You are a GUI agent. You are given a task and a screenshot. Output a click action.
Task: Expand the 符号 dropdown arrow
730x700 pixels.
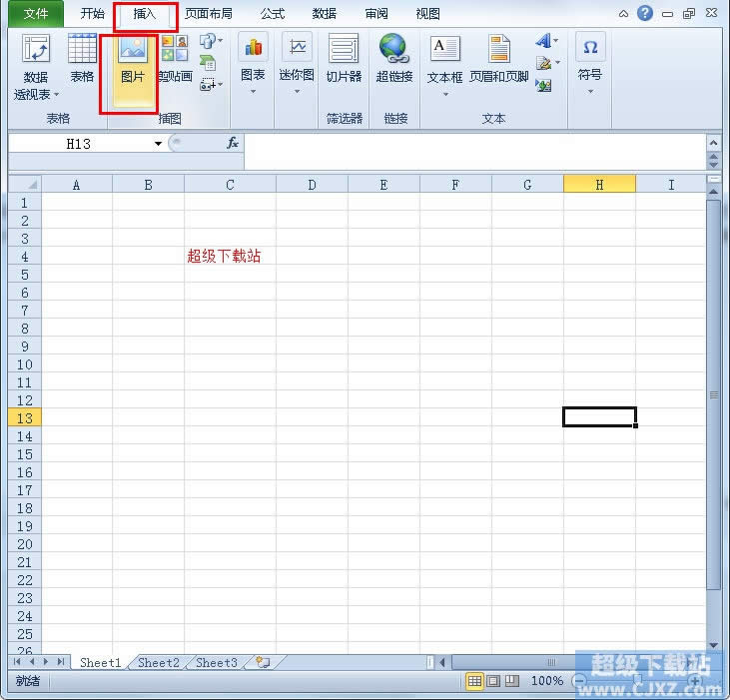click(x=590, y=91)
